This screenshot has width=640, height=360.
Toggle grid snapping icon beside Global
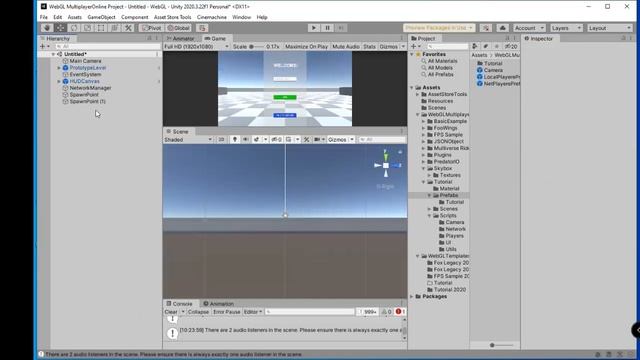[202, 28]
